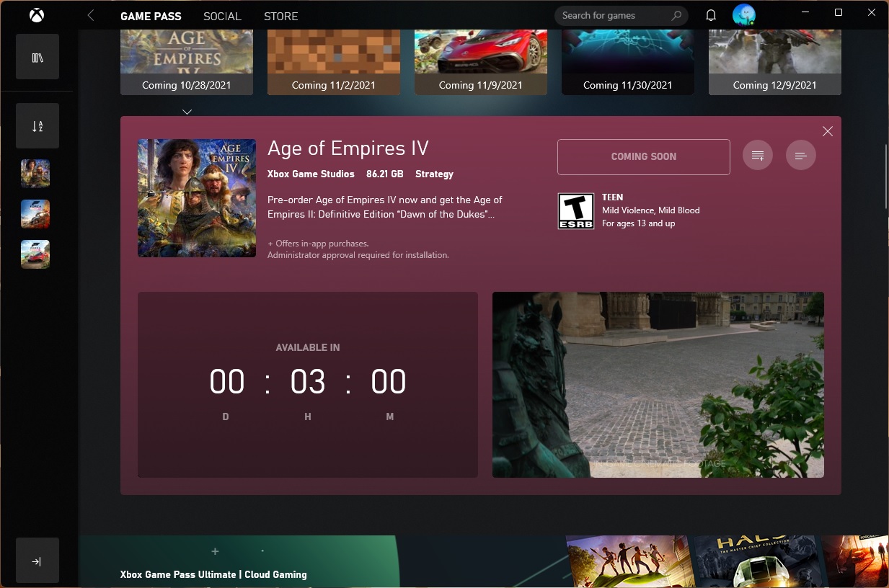The height and width of the screenshot is (588, 889).
Task: Open the more details list icon
Action: (x=801, y=156)
